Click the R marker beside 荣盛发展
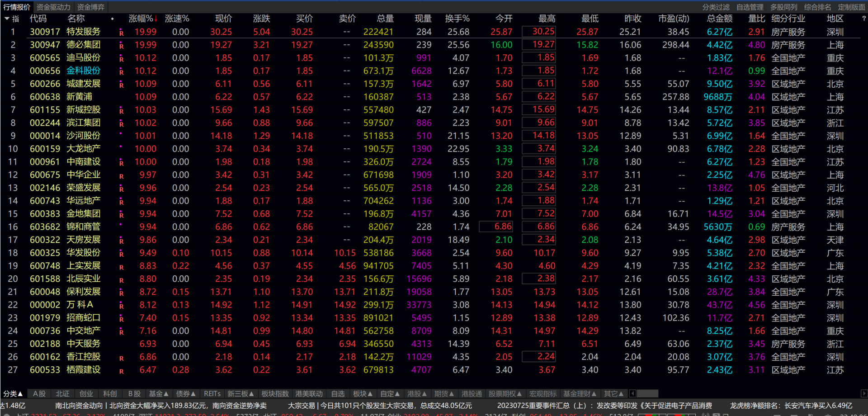The width and height of the screenshot is (868, 416). click(x=121, y=189)
